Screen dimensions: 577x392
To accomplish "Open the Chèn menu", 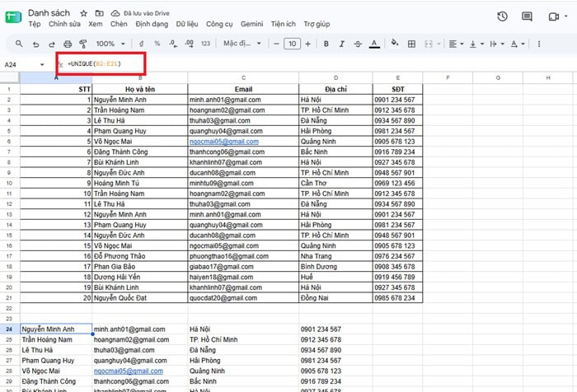I will (119, 24).
